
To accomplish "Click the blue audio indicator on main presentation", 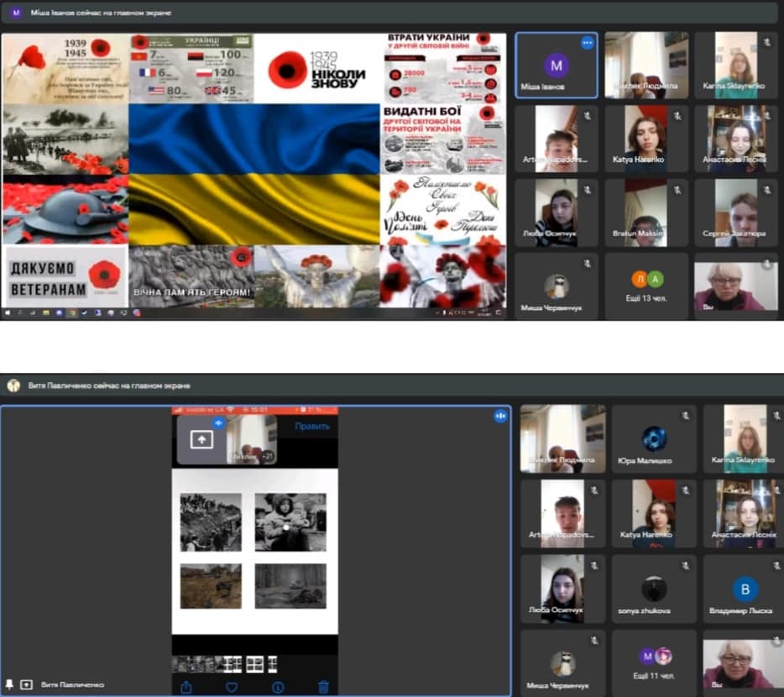I will (501, 416).
